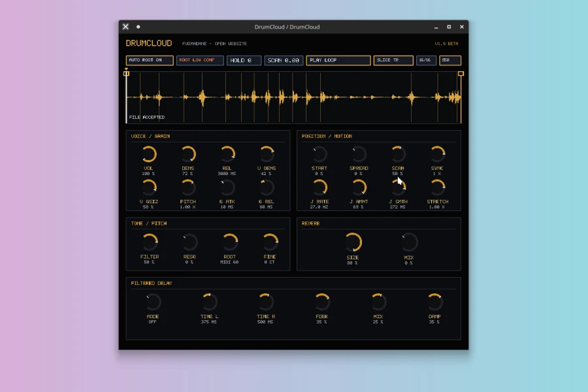Viewport: 588px width, 392px height.
Task: Click the DRUMCLOUD logo text
Action: pos(149,43)
